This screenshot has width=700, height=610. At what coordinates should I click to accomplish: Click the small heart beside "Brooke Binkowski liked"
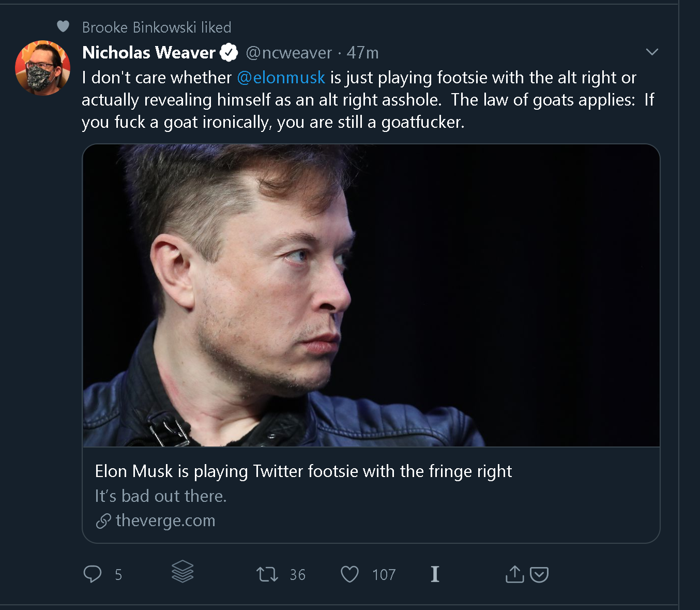(x=63, y=26)
